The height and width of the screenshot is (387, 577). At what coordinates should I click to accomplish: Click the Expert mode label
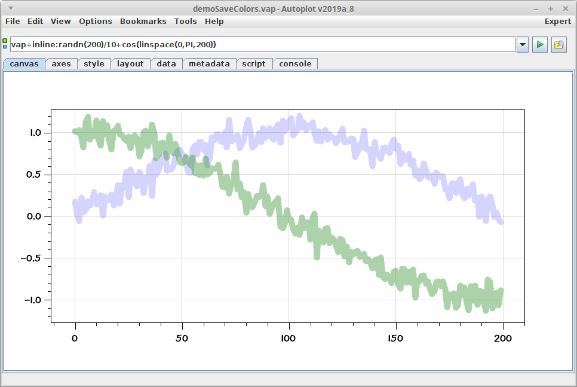pyautogui.click(x=557, y=21)
